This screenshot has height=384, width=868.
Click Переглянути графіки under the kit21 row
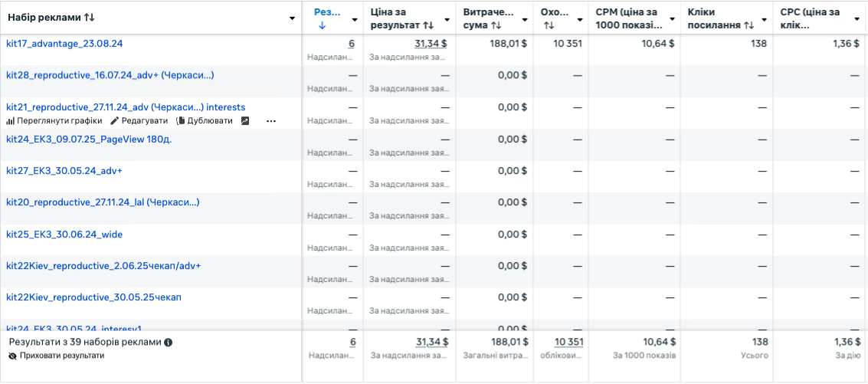pyautogui.click(x=54, y=121)
